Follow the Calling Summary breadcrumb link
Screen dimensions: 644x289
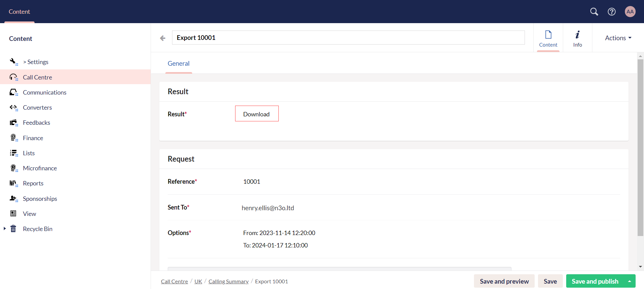click(x=228, y=281)
